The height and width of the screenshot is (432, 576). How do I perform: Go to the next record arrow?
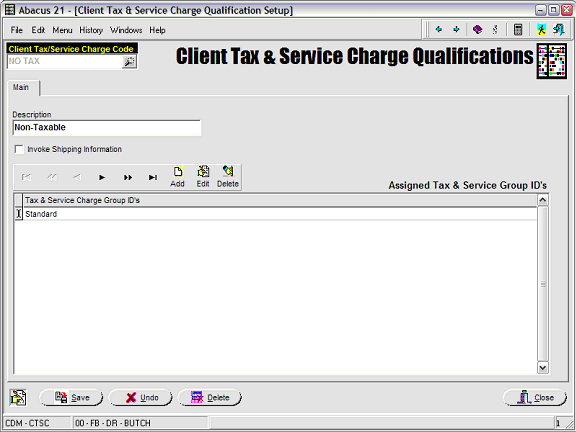[102, 177]
